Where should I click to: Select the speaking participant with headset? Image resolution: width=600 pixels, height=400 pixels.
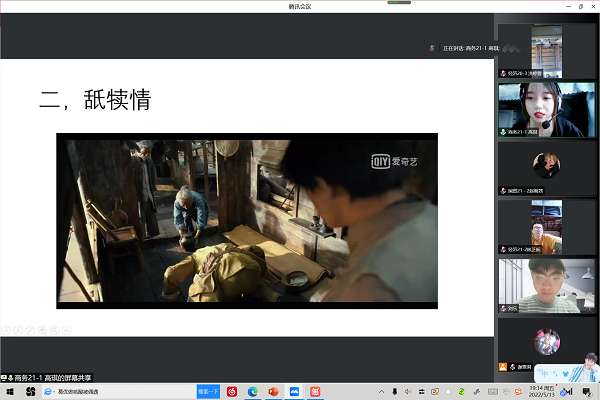pos(546,108)
